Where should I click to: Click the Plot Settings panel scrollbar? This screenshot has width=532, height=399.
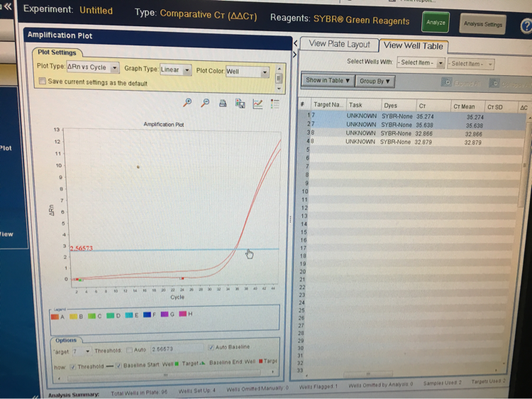pos(279,79)
